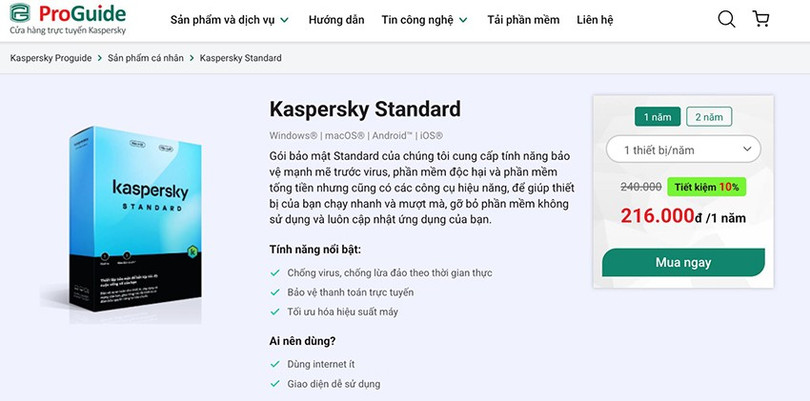Open the 1 thiết bị/năm device dropdown

click(683, 150)
